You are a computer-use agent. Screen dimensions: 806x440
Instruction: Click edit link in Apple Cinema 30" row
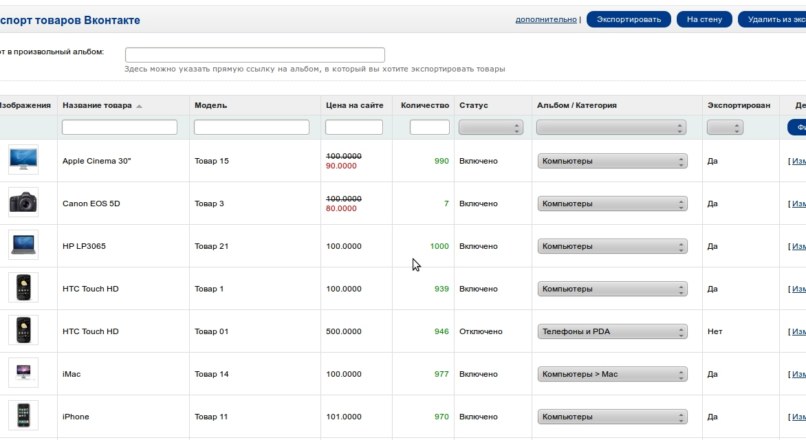pos(797,161)
